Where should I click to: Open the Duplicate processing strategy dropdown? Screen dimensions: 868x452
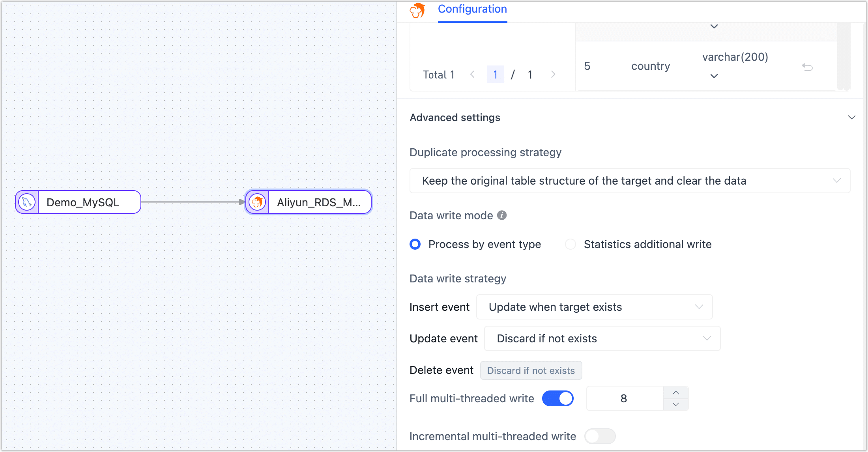tap(630, 181)
